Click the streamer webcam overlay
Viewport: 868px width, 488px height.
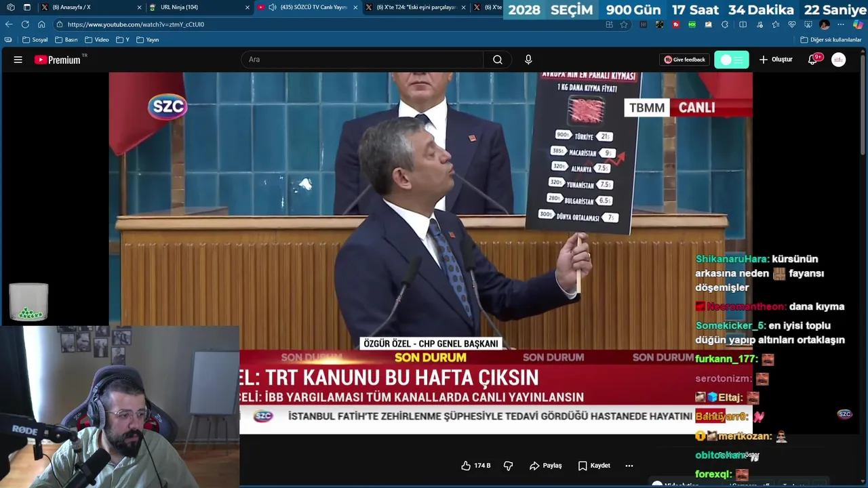(120, 407)
